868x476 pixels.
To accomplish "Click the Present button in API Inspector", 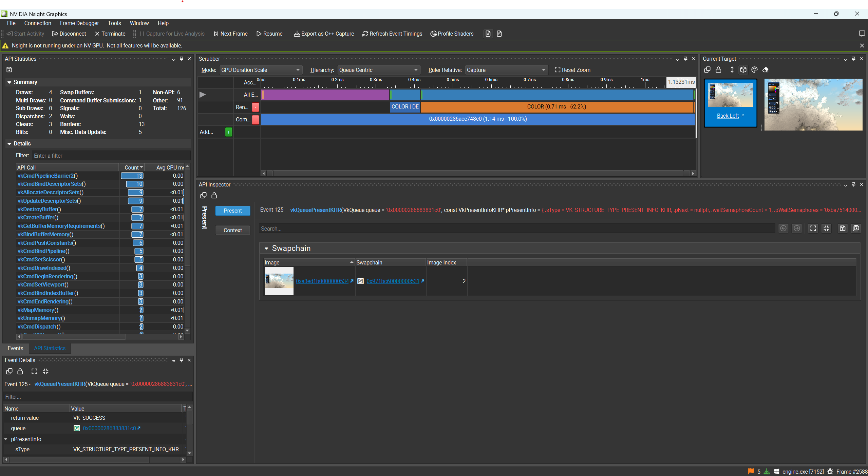I will pos(233,211).
